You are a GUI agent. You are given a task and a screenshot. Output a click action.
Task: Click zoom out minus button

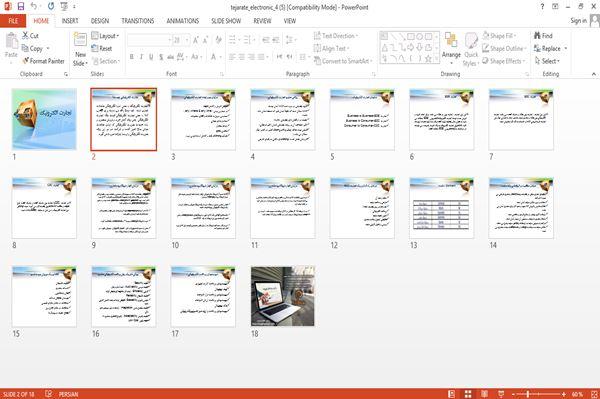[x=514, y=394]
